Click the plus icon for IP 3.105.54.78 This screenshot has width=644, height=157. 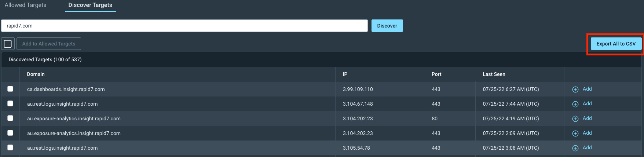click(x=575, y=148)
